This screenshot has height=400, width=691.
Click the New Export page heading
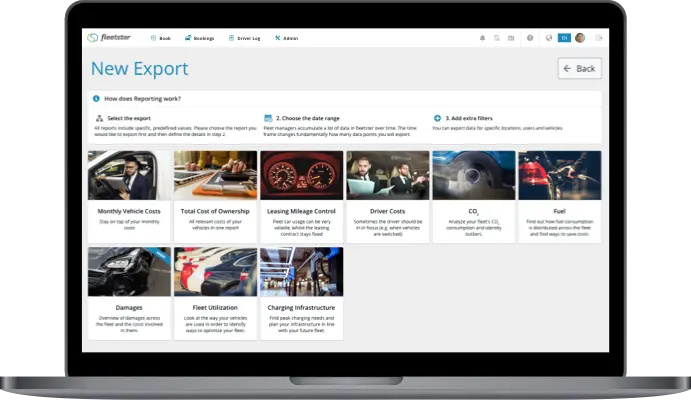pyautogui.click(x=140, y=69)
